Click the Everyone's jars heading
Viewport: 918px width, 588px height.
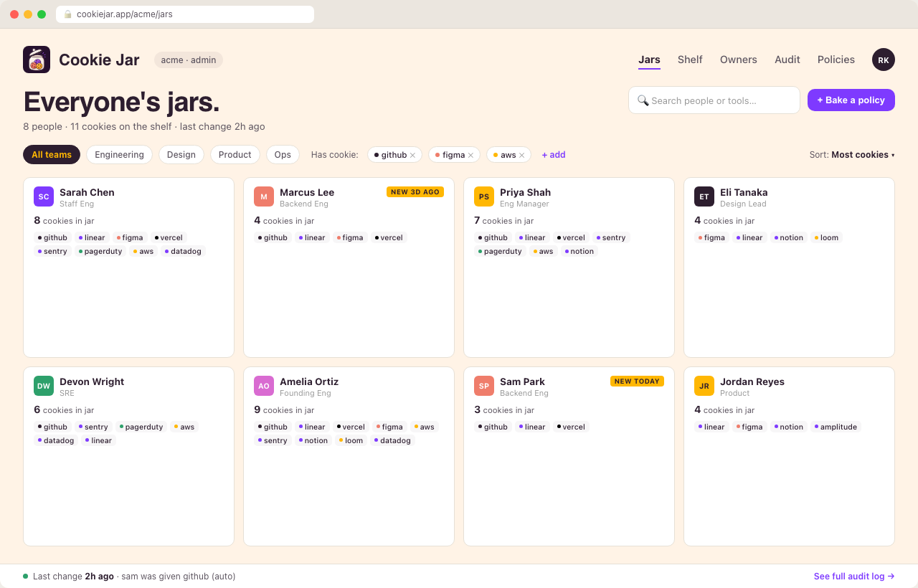click(x=121, y=102)
